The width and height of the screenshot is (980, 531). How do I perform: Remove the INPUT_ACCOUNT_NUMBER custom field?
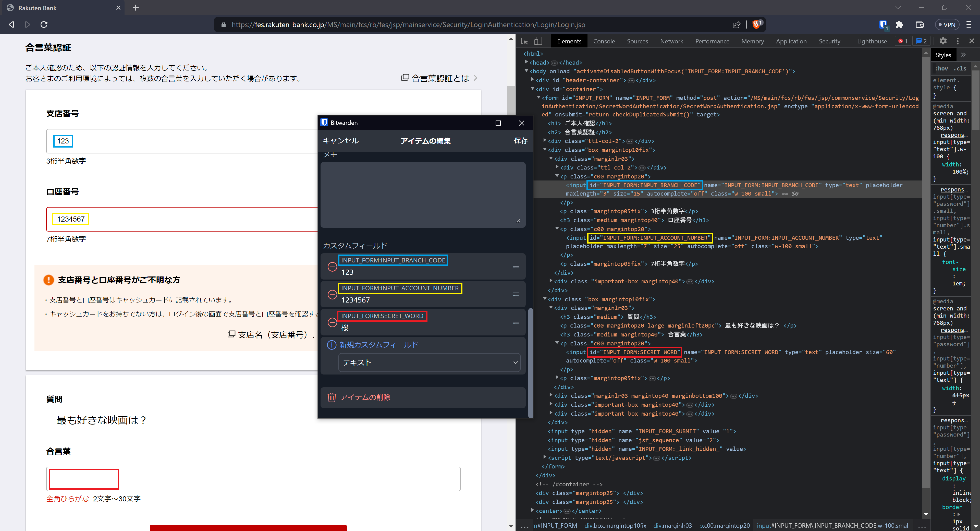tap(332, 295)
